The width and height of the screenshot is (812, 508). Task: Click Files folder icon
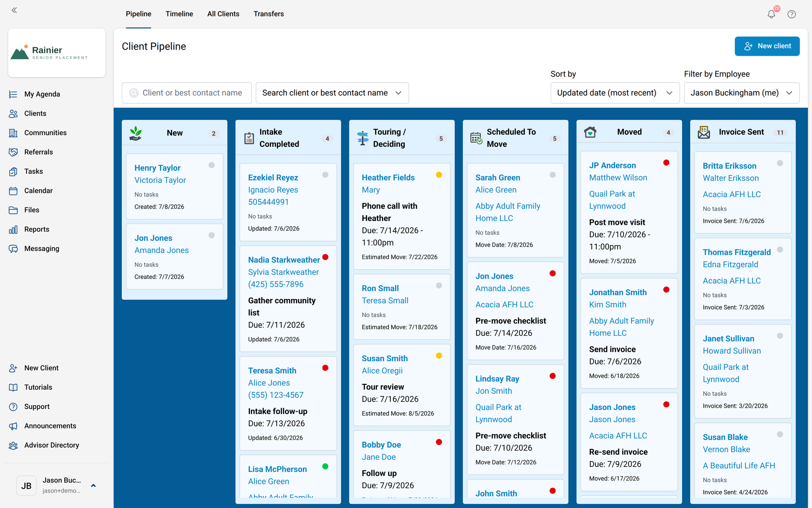13,210
